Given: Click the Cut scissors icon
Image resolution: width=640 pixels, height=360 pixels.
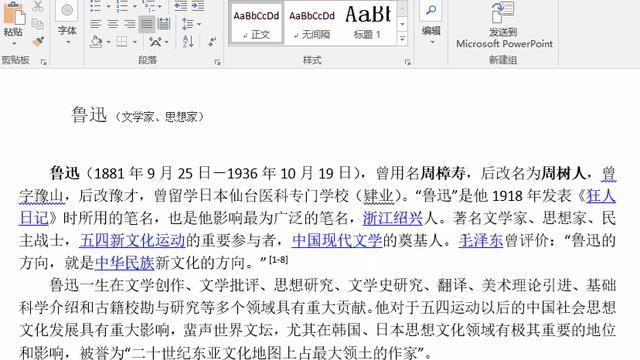Looking at the screenshot, I should click(x=38, y=6).
